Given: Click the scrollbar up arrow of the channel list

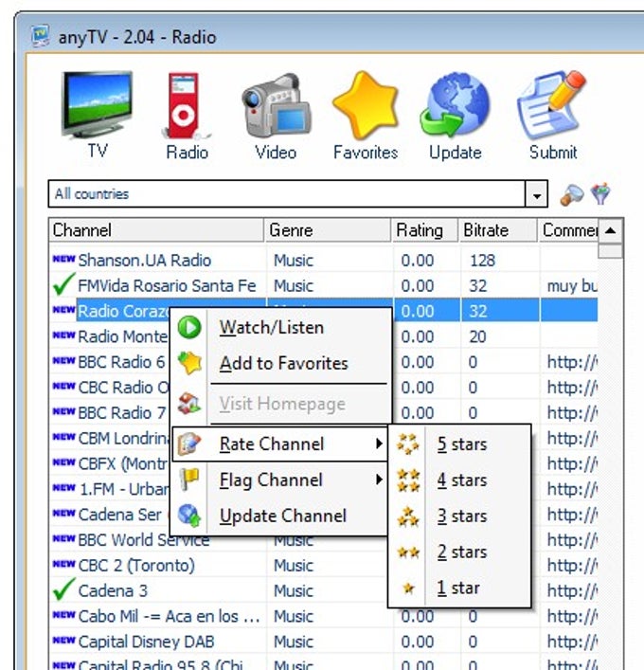Looking at the screenshot, I should (x=610, y=231).
